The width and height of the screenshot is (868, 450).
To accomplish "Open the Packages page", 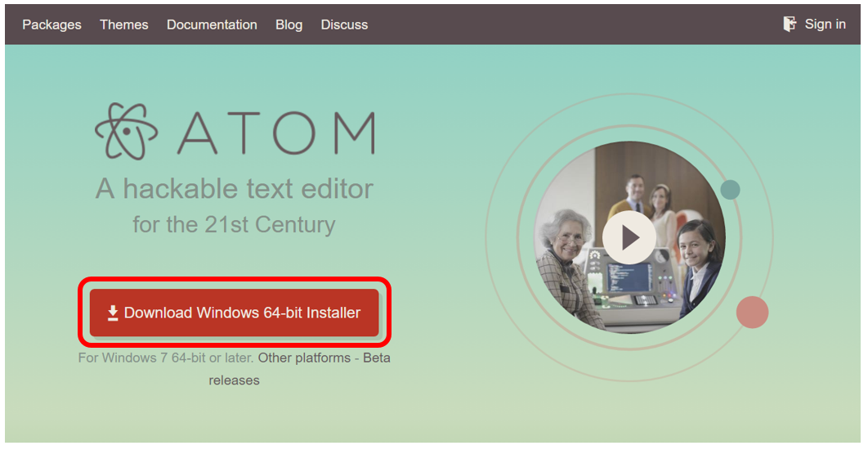I will click(x=51, y=25).
